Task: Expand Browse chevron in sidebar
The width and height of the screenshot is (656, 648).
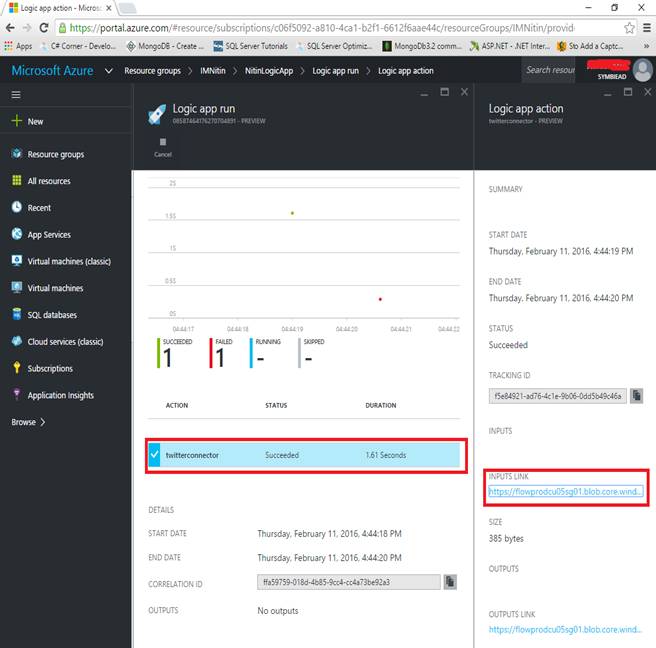Action: (43, 422)
